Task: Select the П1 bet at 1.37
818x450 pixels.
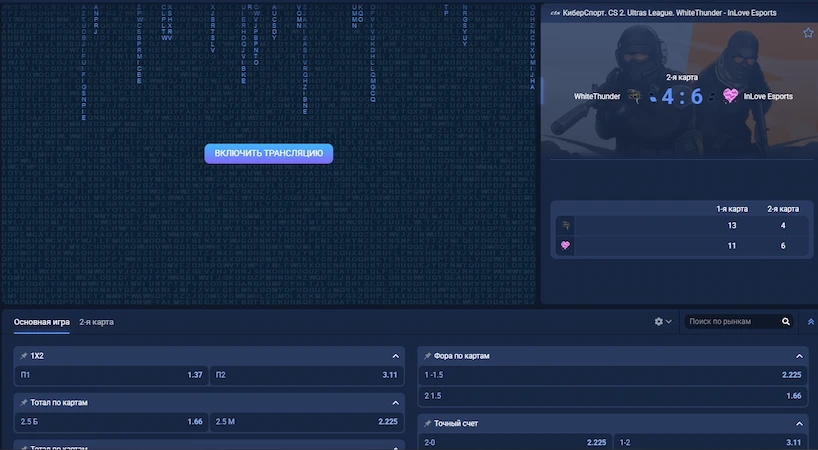Action: (111, 375)
